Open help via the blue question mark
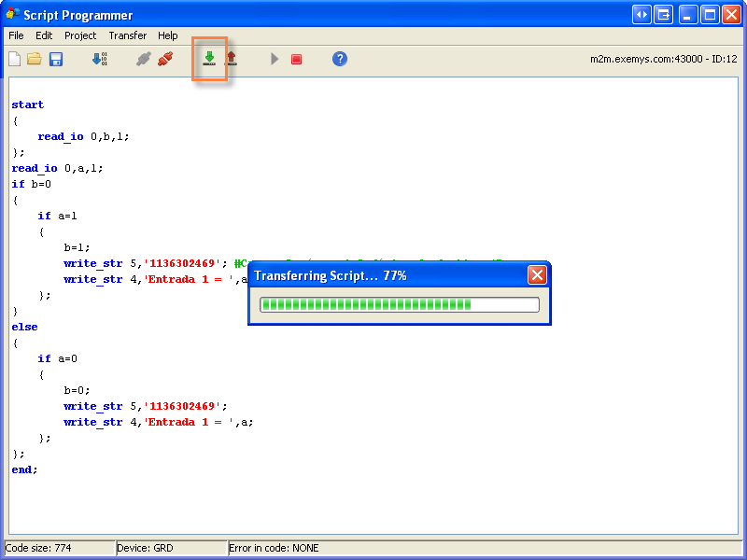Viewport: 747px width, 560px height. point(340,59)
